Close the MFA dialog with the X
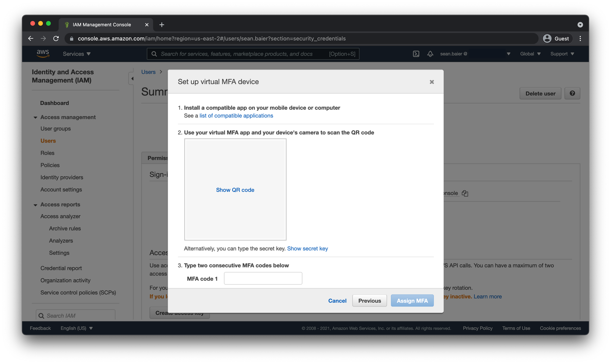611x364 pixels. [x=432, y=82]
